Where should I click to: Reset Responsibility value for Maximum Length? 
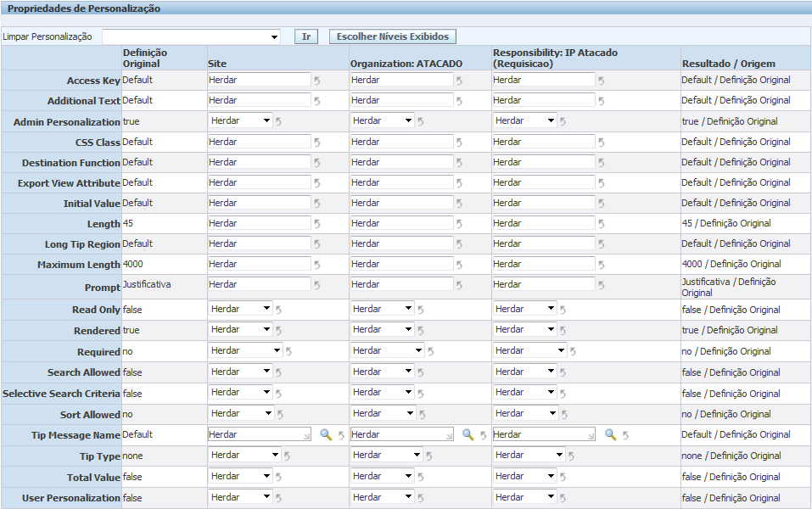(602, 266)
